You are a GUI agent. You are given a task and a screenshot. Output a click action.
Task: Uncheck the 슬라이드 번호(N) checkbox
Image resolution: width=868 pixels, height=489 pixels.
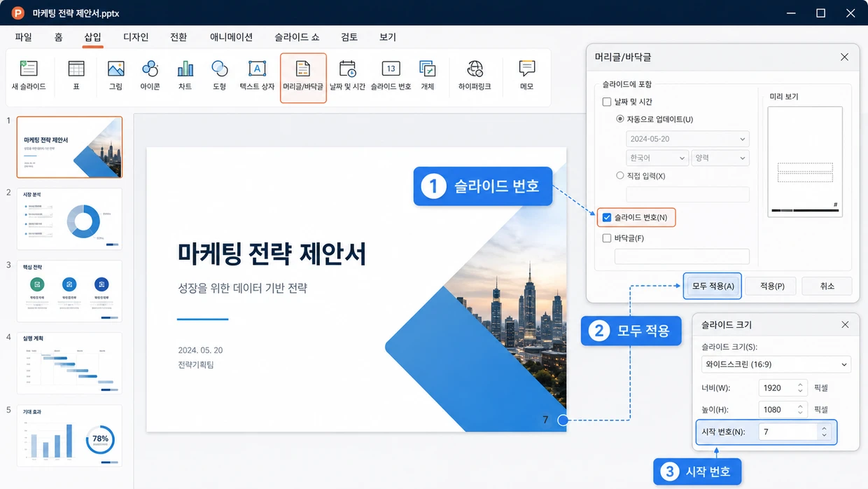[607, 218]
